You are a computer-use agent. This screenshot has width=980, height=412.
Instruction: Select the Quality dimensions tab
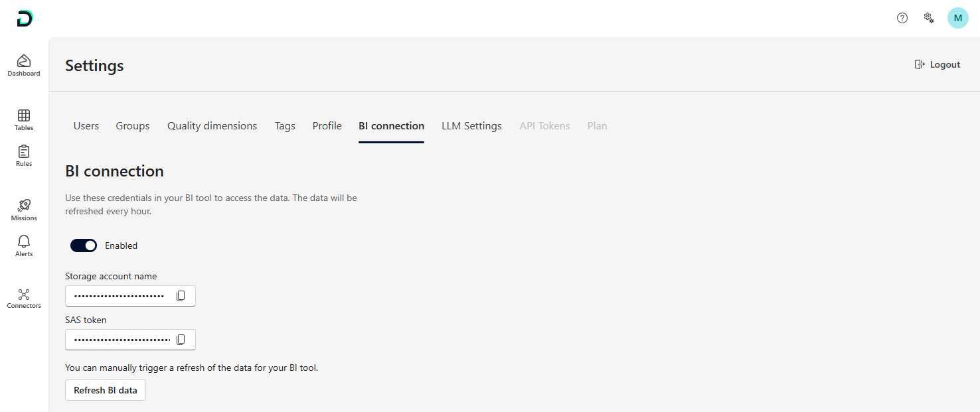pos(212,126)
